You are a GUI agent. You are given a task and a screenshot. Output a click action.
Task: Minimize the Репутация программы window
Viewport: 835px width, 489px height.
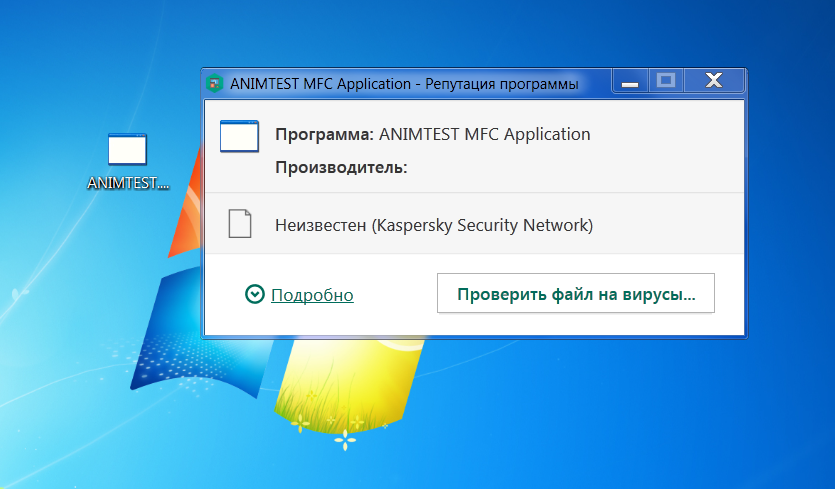tap(629, 82)
